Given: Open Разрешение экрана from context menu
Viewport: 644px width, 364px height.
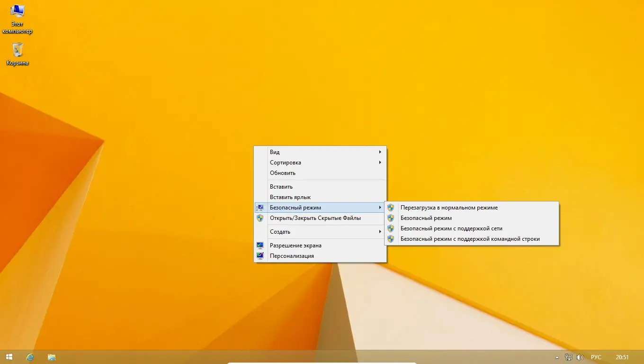Looking at the screenshot, I should click(320, 246).
